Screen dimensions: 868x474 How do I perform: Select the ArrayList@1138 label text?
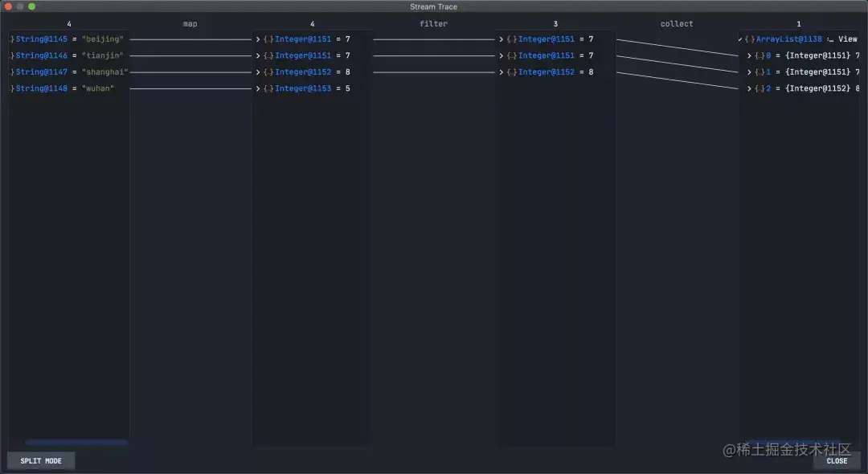point(789,39)
